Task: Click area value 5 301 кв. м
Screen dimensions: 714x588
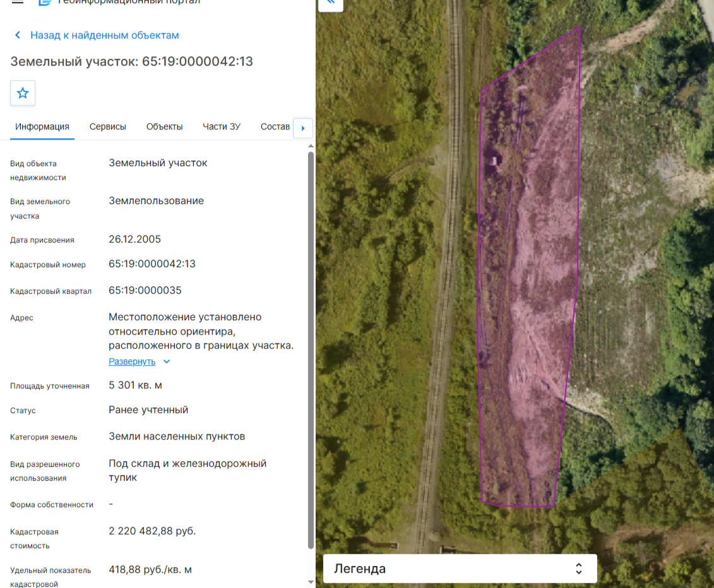Action: pyautogui.click(x=135, y=385)
